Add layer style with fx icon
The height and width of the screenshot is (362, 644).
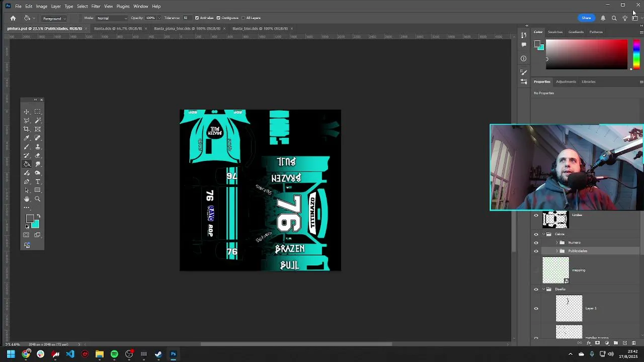click(x=589, y=343)
